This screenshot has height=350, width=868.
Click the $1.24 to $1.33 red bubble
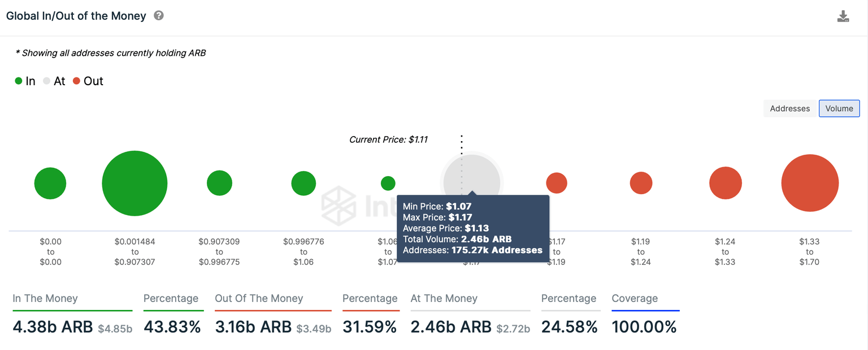(725, 183)
